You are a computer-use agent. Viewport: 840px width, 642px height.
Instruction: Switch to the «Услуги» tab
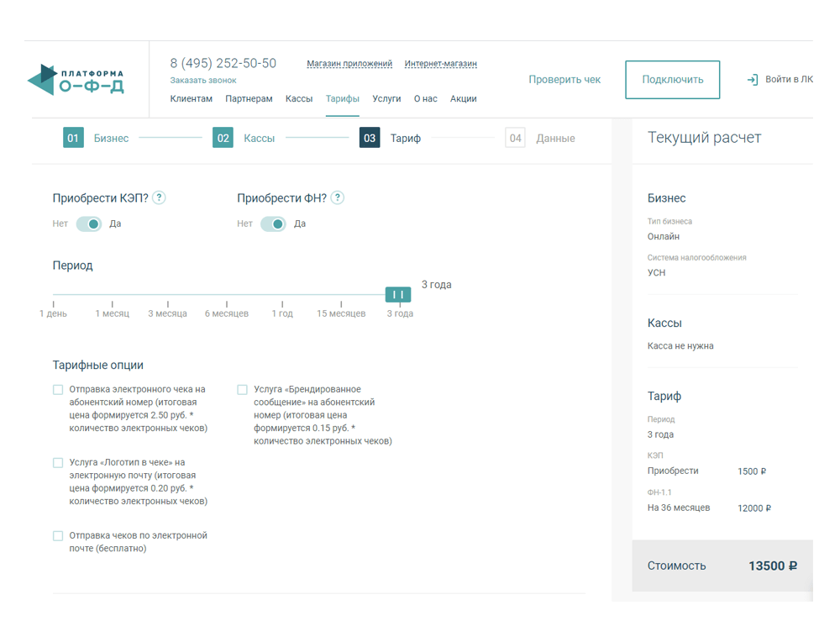tap(386, 98)
